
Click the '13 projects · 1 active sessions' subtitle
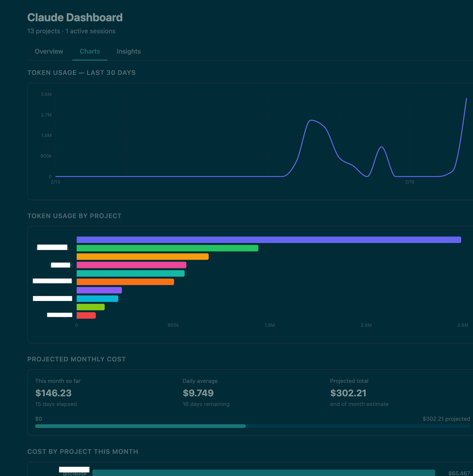(x=71, y=31)
